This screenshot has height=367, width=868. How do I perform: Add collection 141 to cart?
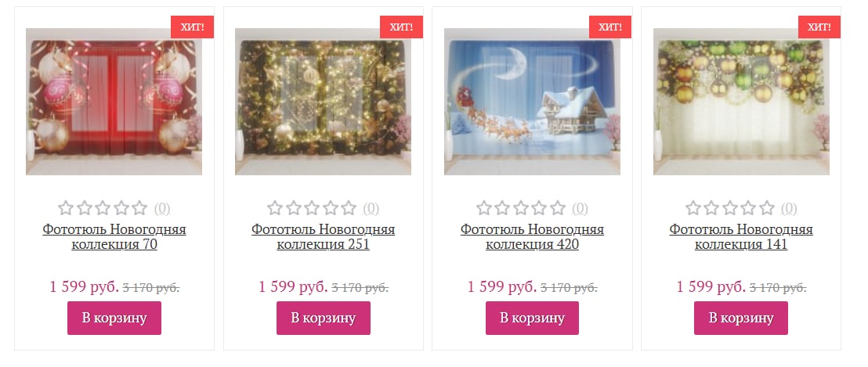coord(740,318)
